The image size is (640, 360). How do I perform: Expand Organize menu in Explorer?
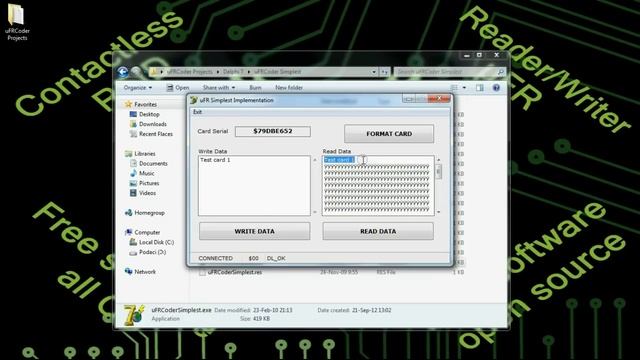[138, 87]
